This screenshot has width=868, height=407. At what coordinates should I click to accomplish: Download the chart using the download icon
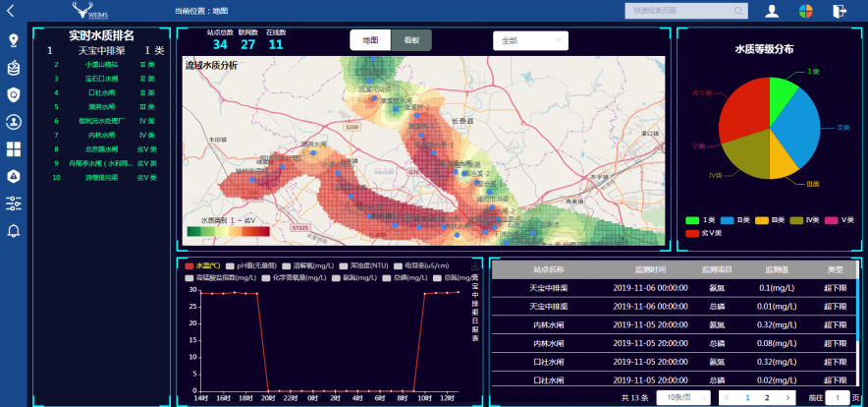pyautogui.click(x=475, y=265)
